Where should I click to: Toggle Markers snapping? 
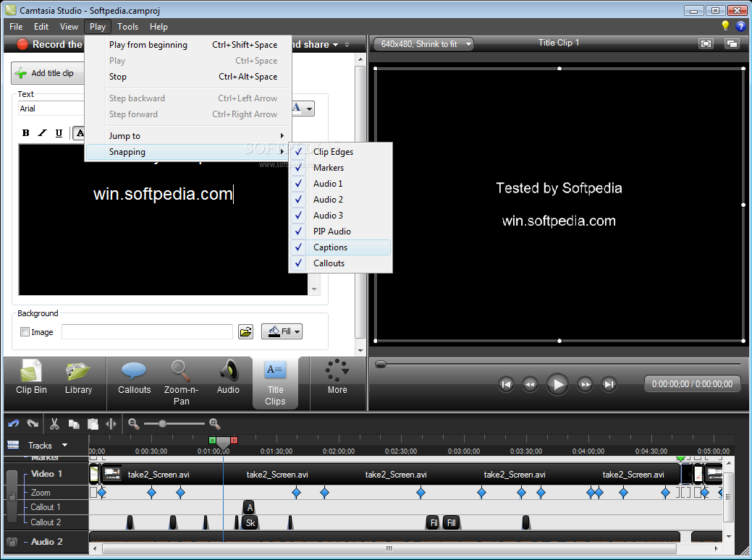(x=340, y=168)
